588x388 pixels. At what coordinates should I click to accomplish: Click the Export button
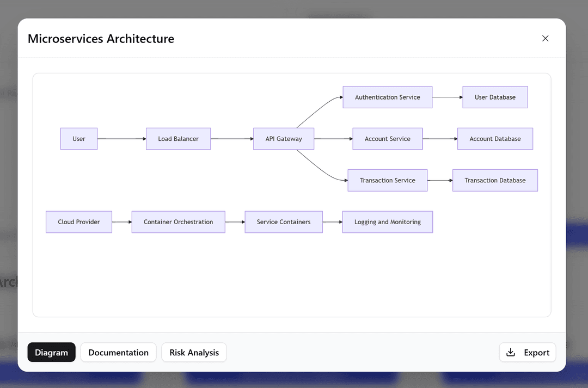click(x=528, y=352)
